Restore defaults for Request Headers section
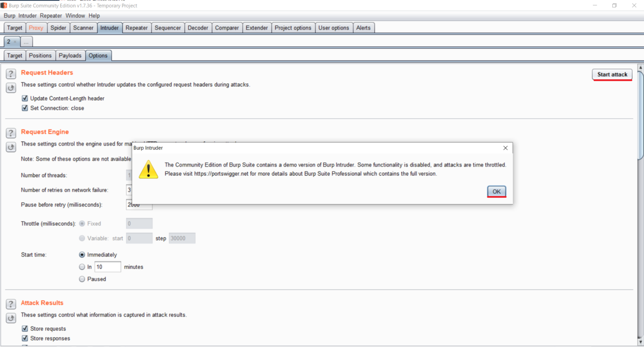Image resolution: width=644 pixels, height=347 pixels. (x=11, y=88)
